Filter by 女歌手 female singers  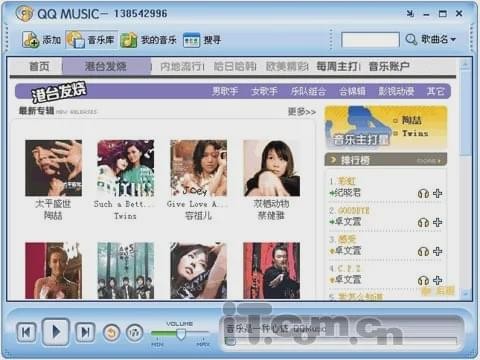coord(264,91)
